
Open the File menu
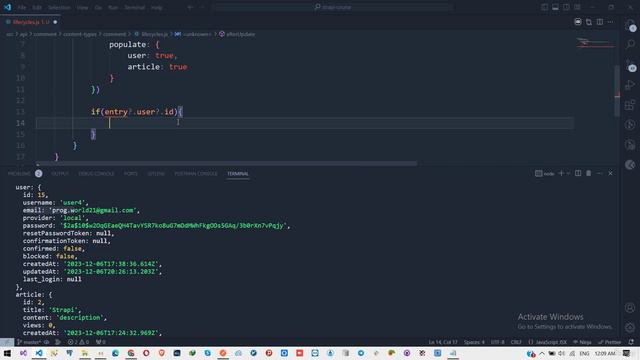[22, 7]
